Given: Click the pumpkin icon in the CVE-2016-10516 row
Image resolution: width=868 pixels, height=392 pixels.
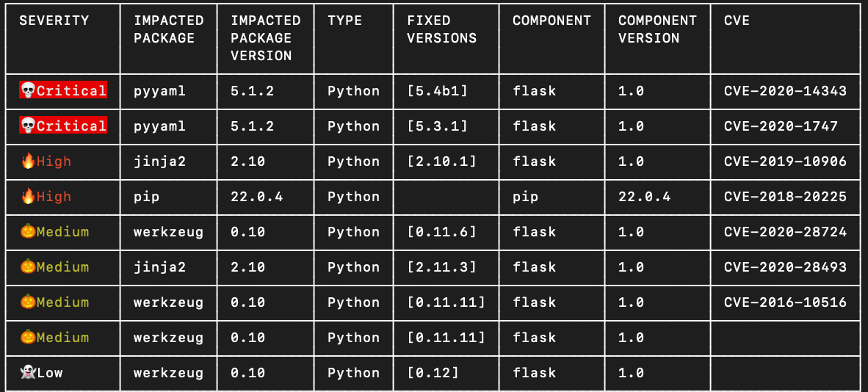Looking at the screenshot, I should [28, 302].
